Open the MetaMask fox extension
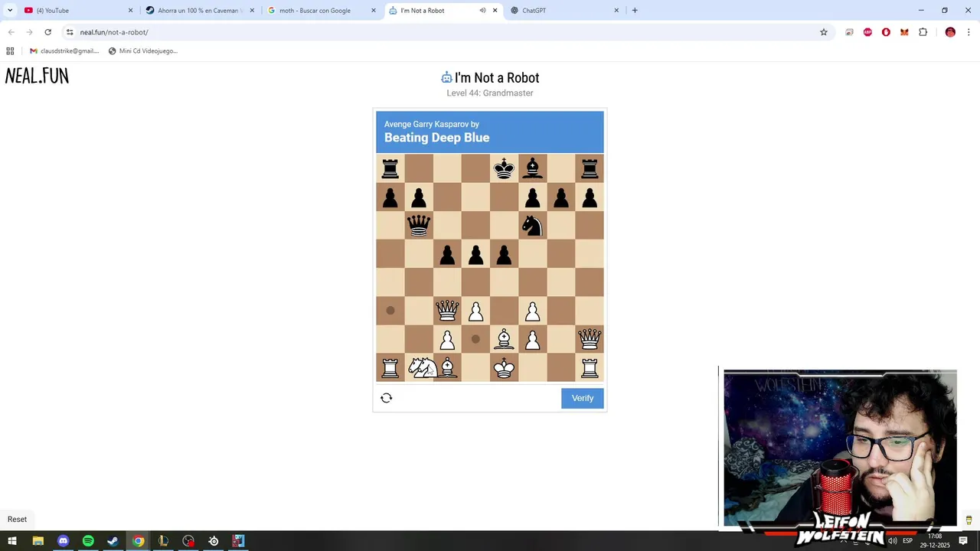This screenshot has height=551, width=980. pos(904,32)
